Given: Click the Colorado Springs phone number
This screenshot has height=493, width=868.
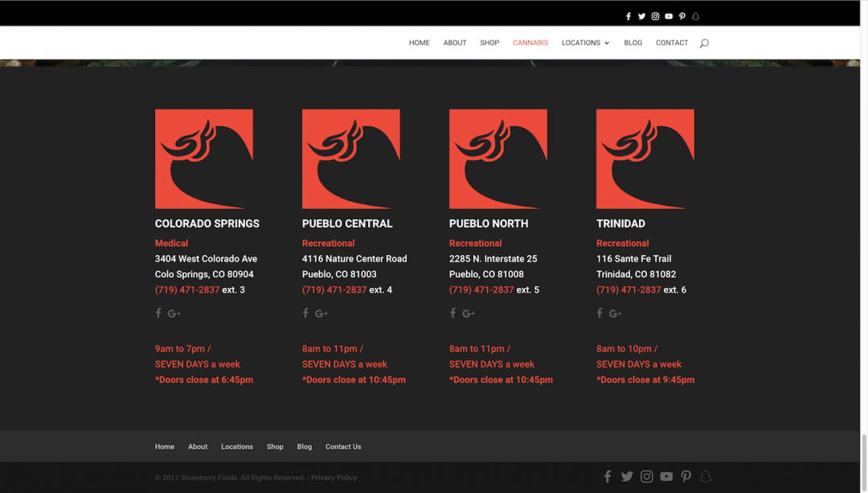Looking at the screenshot, I should 187,290.
